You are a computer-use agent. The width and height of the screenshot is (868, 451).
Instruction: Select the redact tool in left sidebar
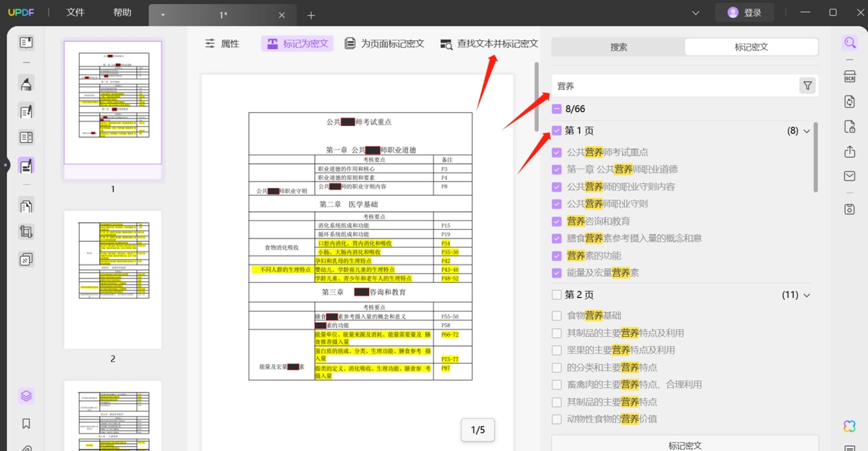26,166
